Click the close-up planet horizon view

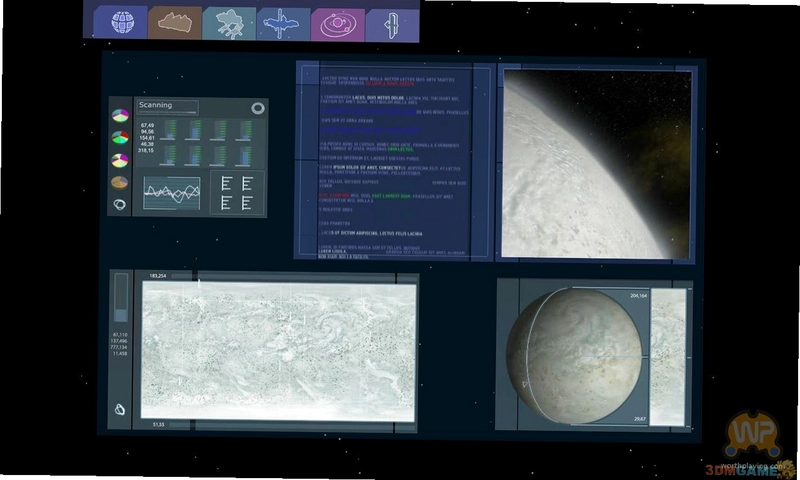(596, 164)
